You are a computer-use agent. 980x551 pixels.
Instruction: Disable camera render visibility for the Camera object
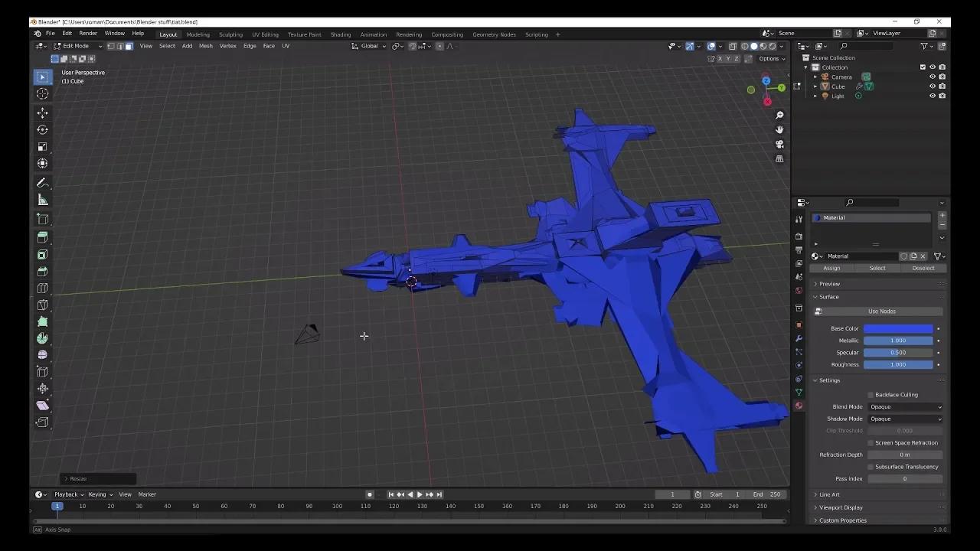tap(942, 77)
